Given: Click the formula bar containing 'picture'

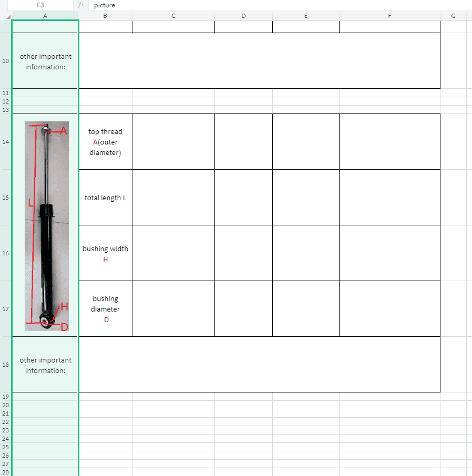Looking at the screenshot, I should coord(280,5).
